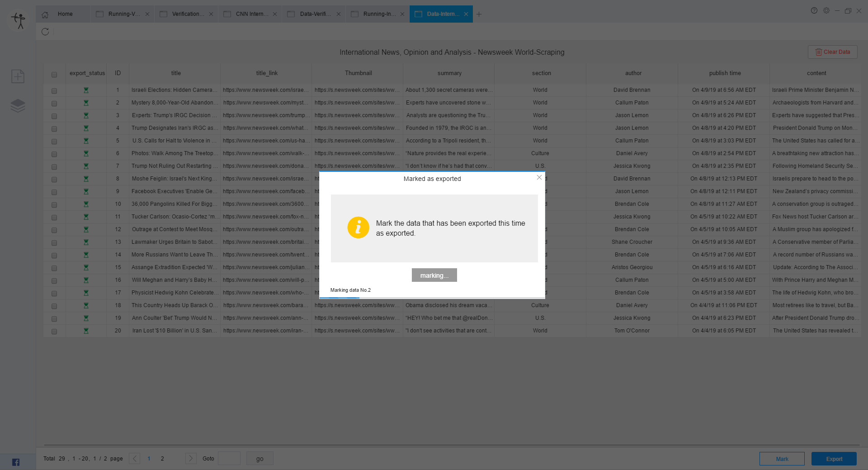Click section cell 'Culture' in row 6
This screenshot has width=868, height=470.
(x=540, y=153)
